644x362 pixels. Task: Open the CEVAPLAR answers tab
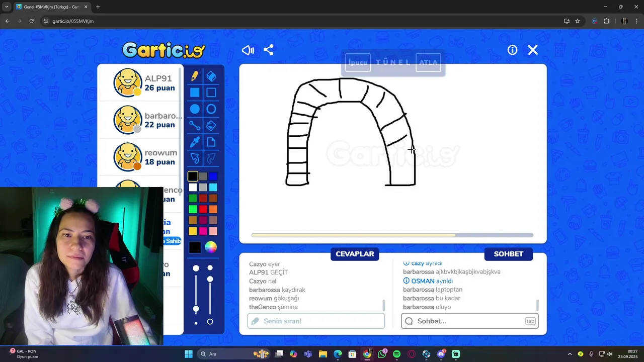coord(355,254)
